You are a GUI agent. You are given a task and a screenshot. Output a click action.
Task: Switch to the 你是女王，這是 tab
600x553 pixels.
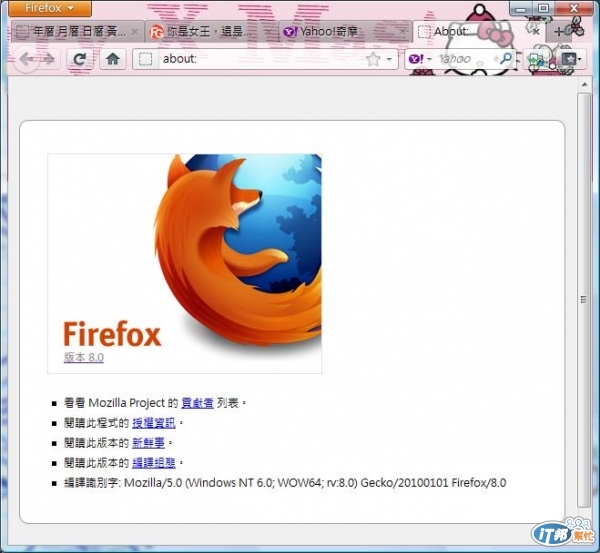coord(212,31)
